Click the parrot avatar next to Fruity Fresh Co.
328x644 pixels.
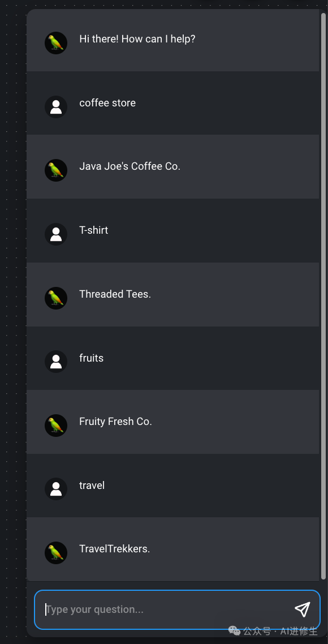56,426
